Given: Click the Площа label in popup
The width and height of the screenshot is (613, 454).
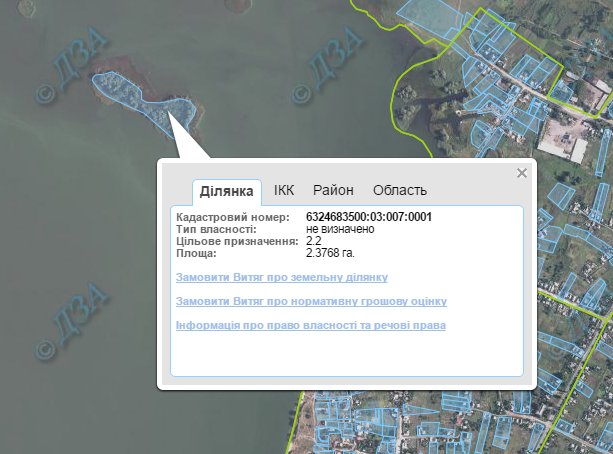Looking at the screenshot, I should (196, 253).
